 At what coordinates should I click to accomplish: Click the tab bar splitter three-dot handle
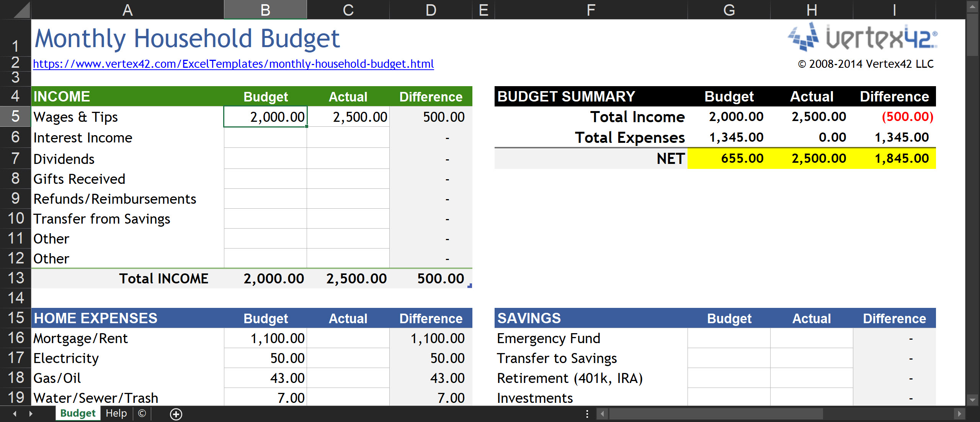(587, 414)
